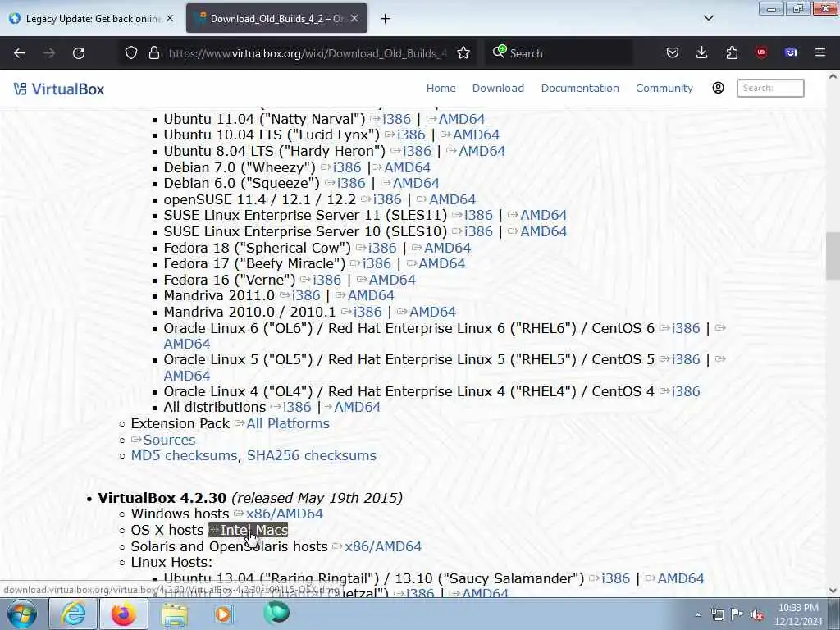Viewport: 840px width, 630px height.
Task: Download Ubuntu 13.04 Raring Ringtail AMD64
Action: [680, 578]
